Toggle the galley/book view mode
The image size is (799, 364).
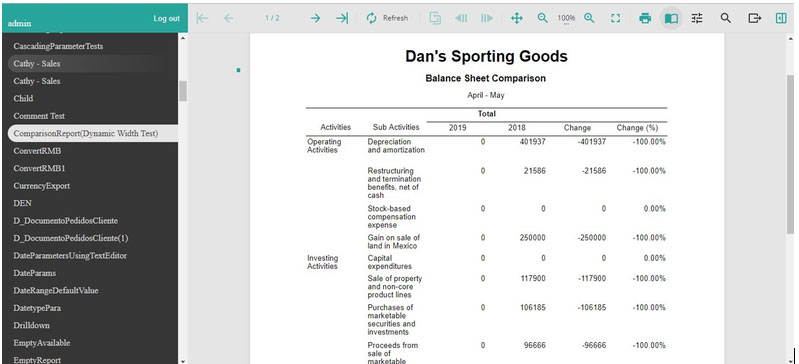point(672,19)
